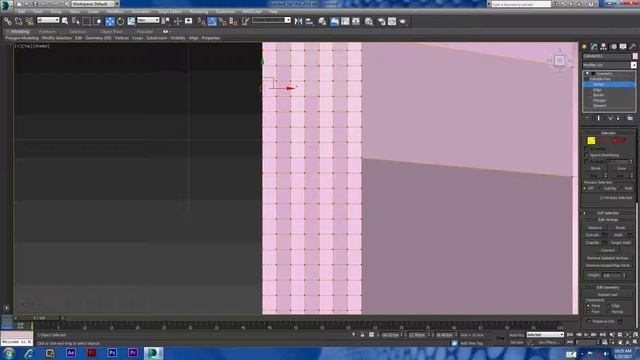Select the Face constraint radio button

[x=588, y=311]
